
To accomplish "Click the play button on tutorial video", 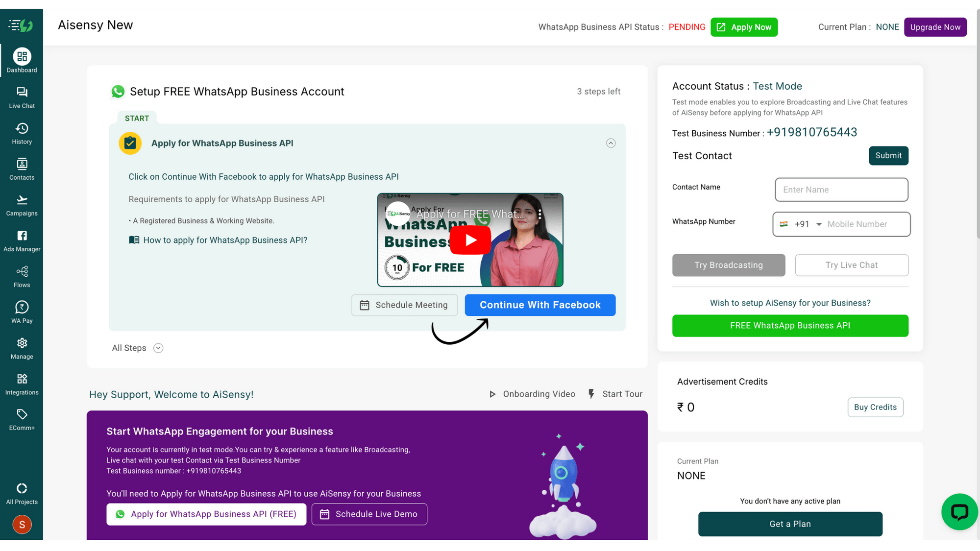I will [x=470, y=240].
